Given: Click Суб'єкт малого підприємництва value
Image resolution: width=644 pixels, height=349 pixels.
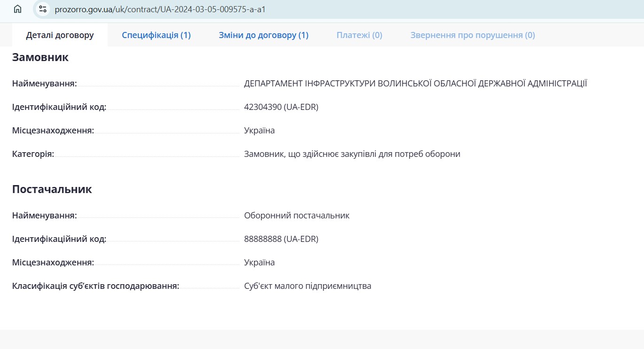Looking at the screenshot, I should [307, 286].
